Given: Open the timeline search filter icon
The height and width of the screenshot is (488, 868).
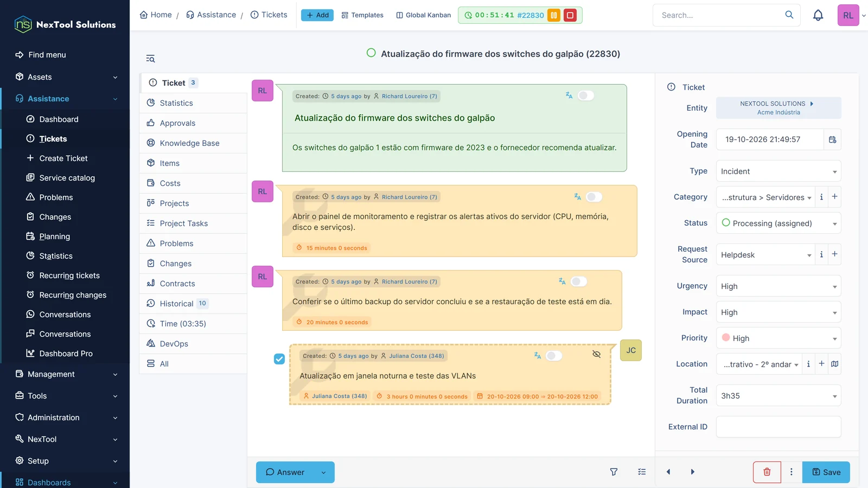Looking at the screenshot, I should 150,59.
